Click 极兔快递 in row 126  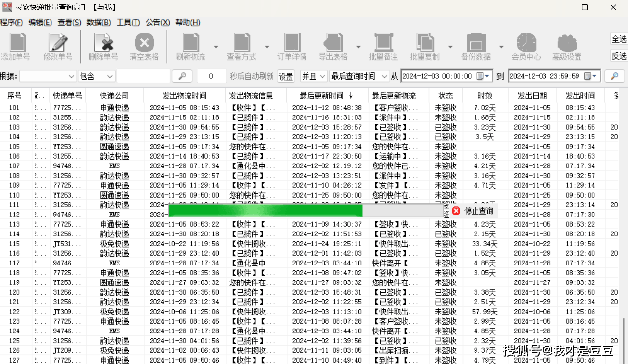coord(115,350)
